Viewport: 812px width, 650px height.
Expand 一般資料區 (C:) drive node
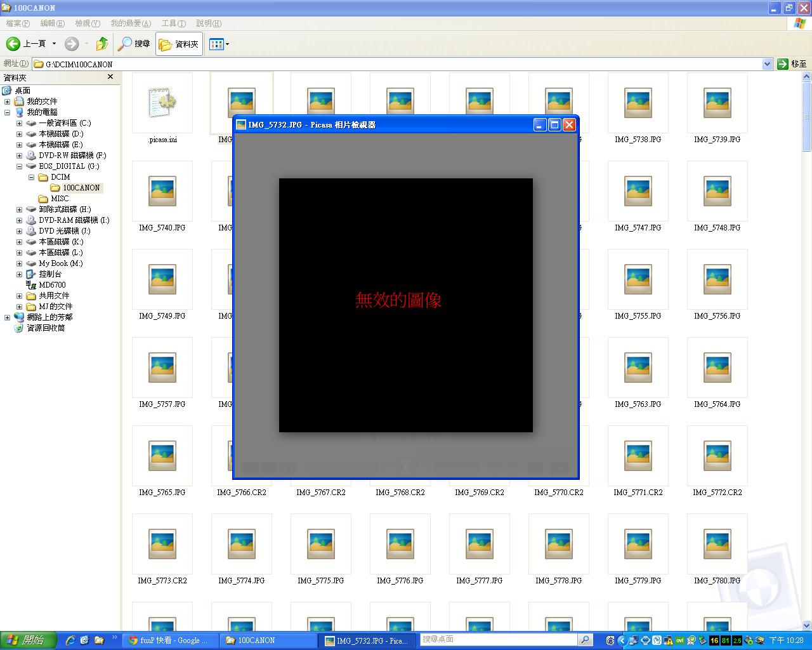click(x=19, y=123)
